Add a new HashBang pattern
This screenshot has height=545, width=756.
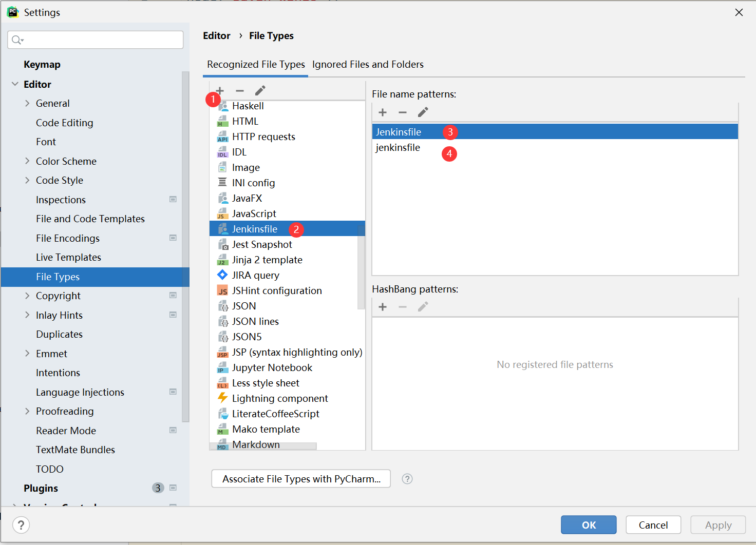383,307
